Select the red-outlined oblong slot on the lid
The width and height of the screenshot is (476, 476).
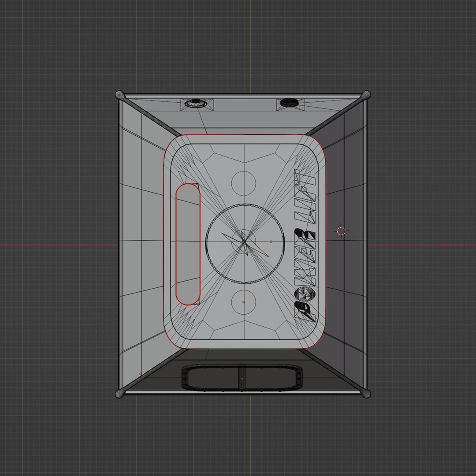(x=188, y=244)
